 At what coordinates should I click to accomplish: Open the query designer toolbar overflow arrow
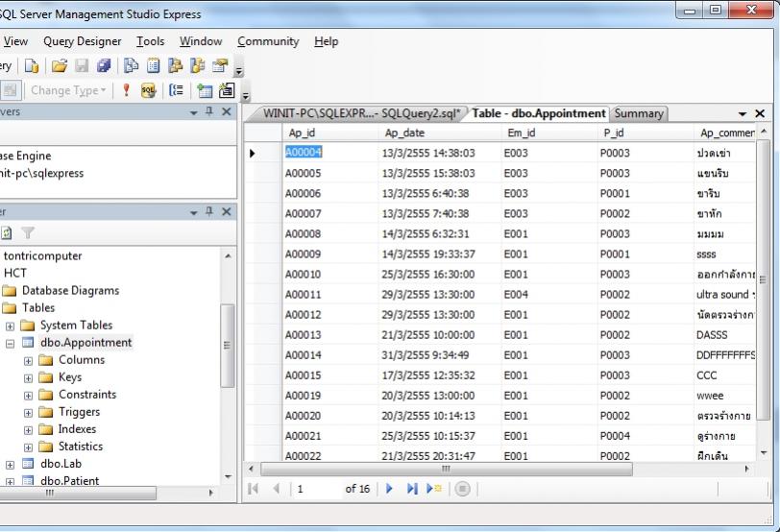[246, 95]
